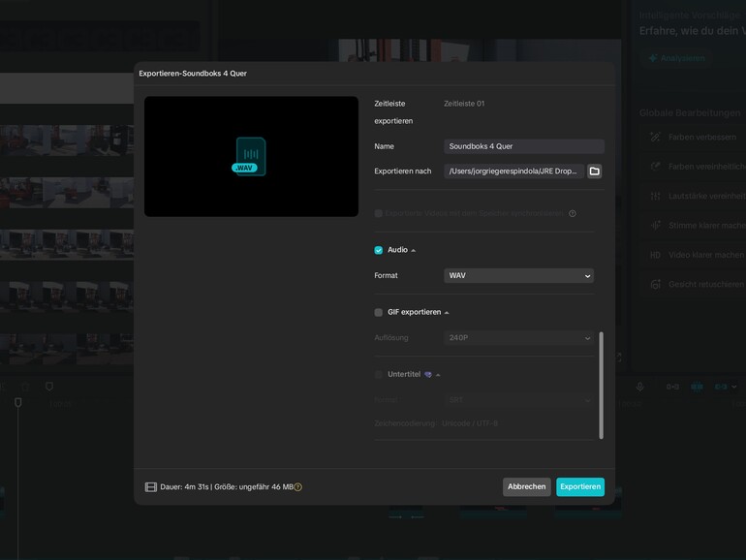The image size is (746, 560).
Task: Uncheck the Audio export checkbox
Action: pyautogui.click(x=378, y=250)
